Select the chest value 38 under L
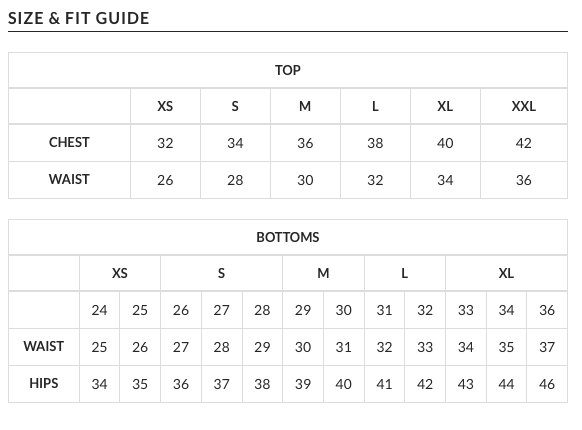 [375, 143]
